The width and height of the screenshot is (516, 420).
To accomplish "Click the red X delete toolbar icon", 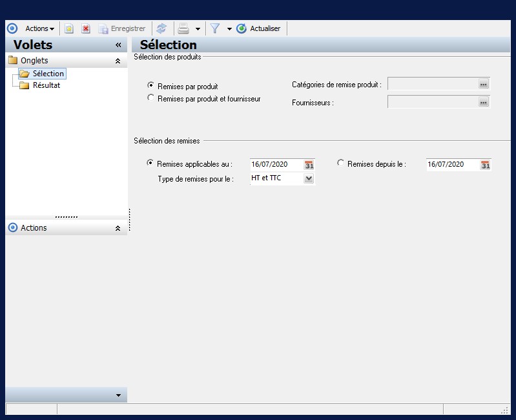I will 86,28.
